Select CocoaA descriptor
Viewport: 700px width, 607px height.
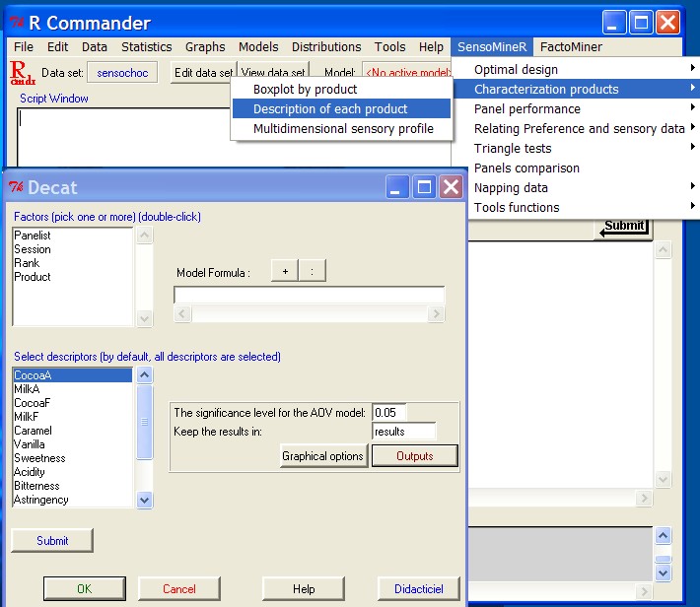[x=72, y=374]
